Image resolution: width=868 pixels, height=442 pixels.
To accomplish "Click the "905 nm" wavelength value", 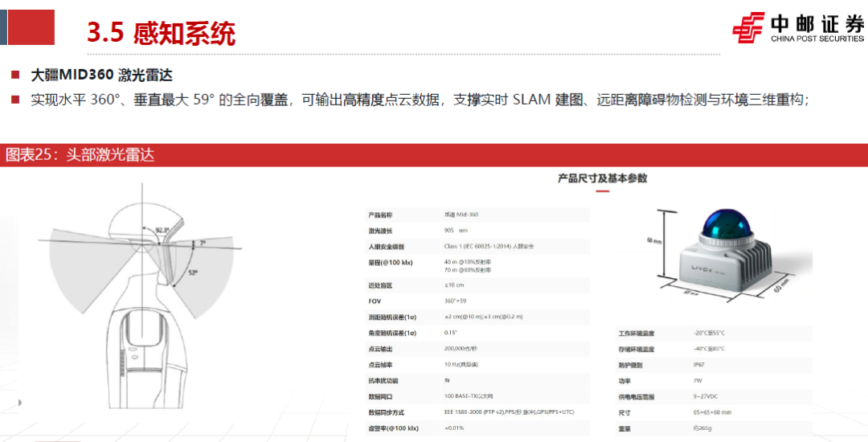I will coord(456,231).
